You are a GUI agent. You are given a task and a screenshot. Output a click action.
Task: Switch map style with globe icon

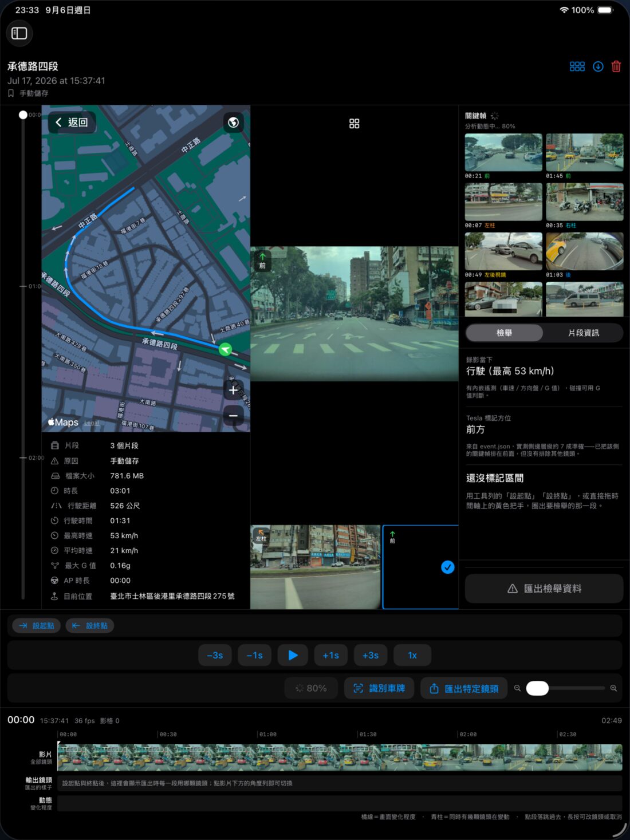pos(233,123)
